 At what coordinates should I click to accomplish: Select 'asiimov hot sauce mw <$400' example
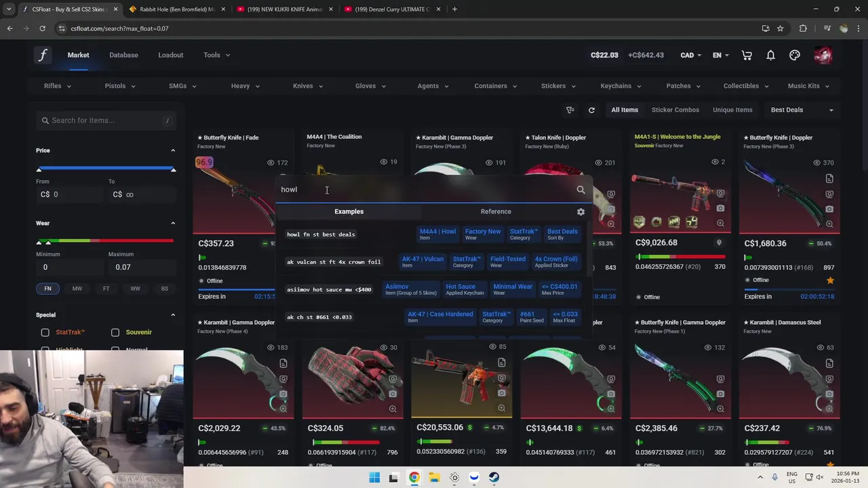329,289
